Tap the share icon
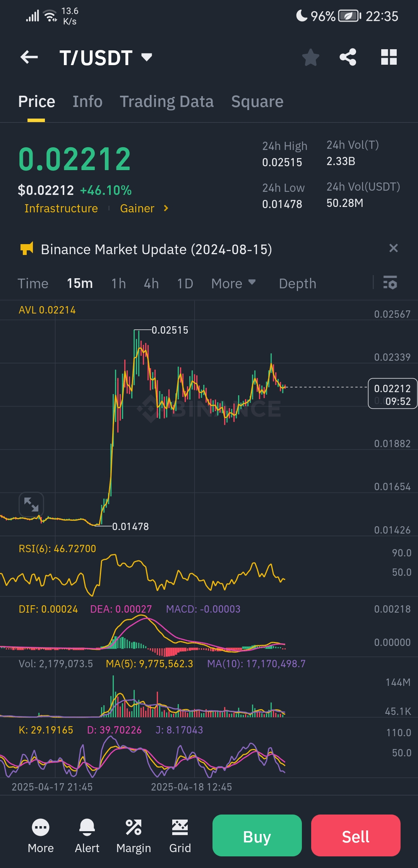 coord(348,57)
